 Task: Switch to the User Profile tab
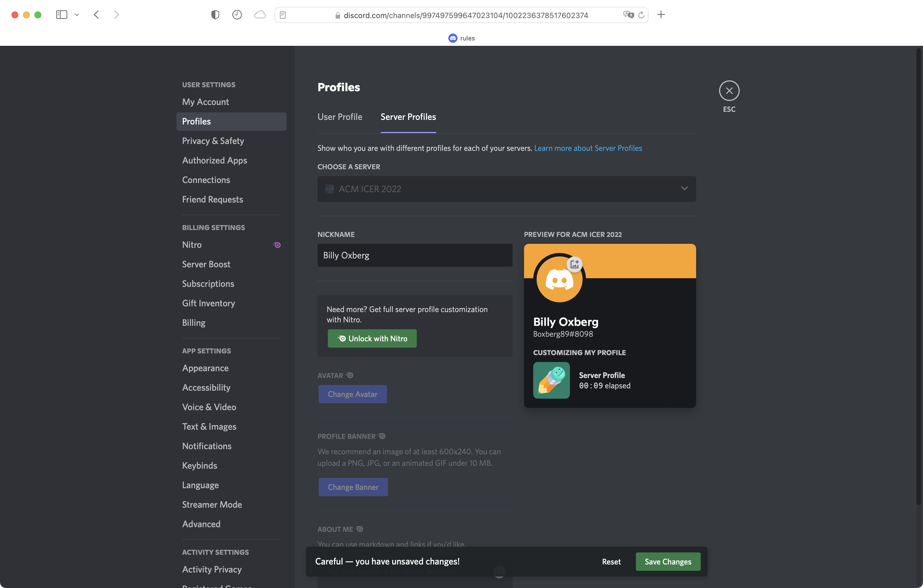pyautogui.click(x=340, y=117)
